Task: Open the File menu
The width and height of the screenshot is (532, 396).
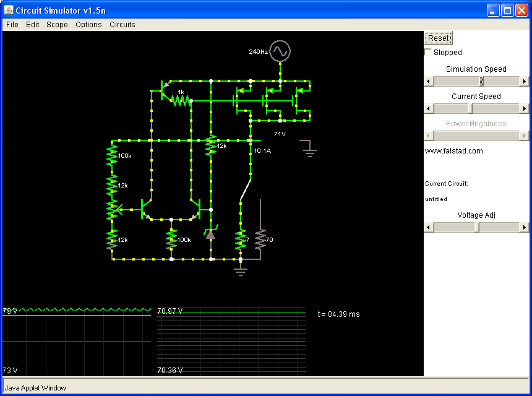Action: coord(12,24)
